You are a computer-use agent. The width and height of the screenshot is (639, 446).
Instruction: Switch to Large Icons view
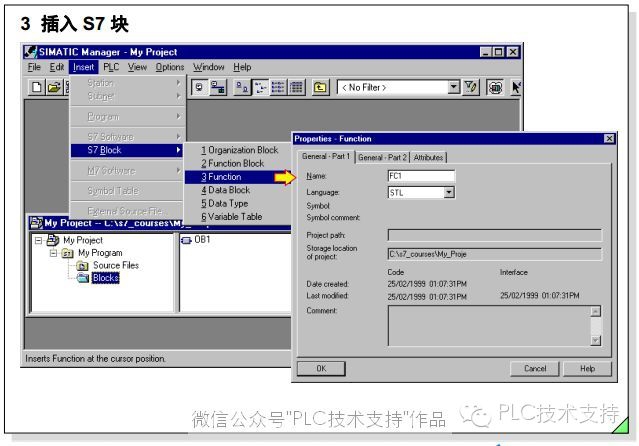coord(242,87)
